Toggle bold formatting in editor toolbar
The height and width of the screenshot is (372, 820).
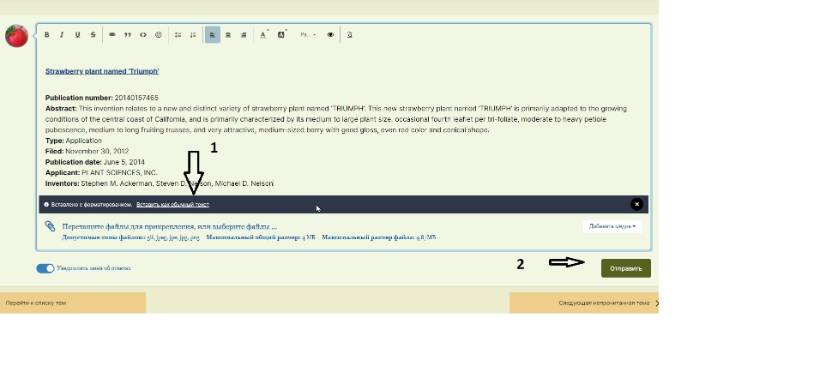[47, 35]
